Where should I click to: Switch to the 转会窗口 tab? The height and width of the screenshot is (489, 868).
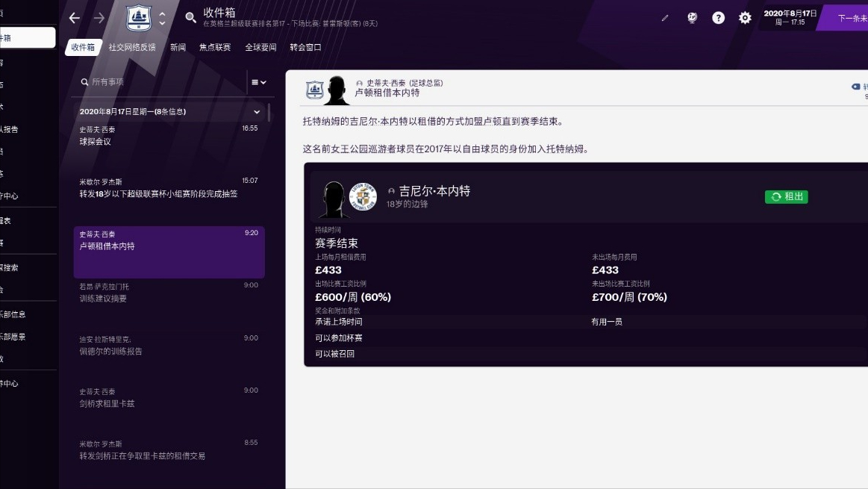click(305, 47)
